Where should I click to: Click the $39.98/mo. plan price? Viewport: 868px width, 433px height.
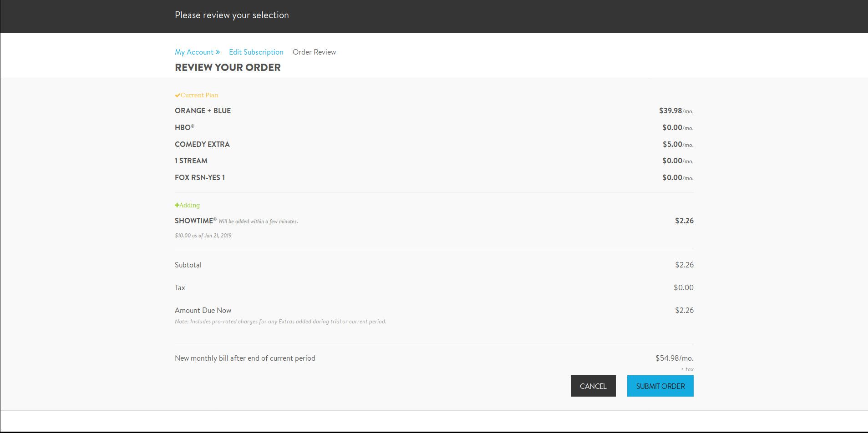click(676, 111)
